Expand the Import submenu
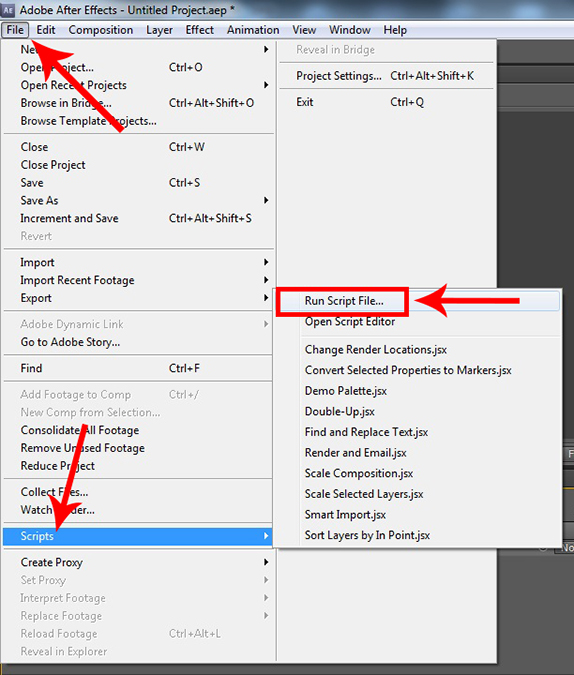574x675 pixels. coord(138,263)
